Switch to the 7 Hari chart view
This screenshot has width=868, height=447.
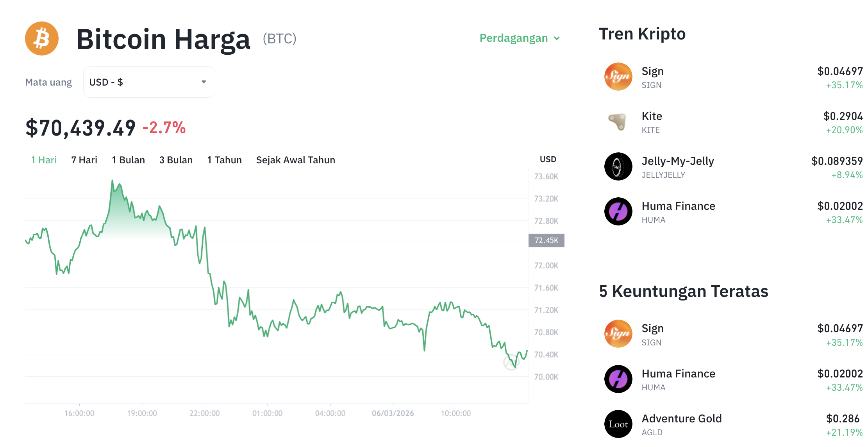click(84, 159)
